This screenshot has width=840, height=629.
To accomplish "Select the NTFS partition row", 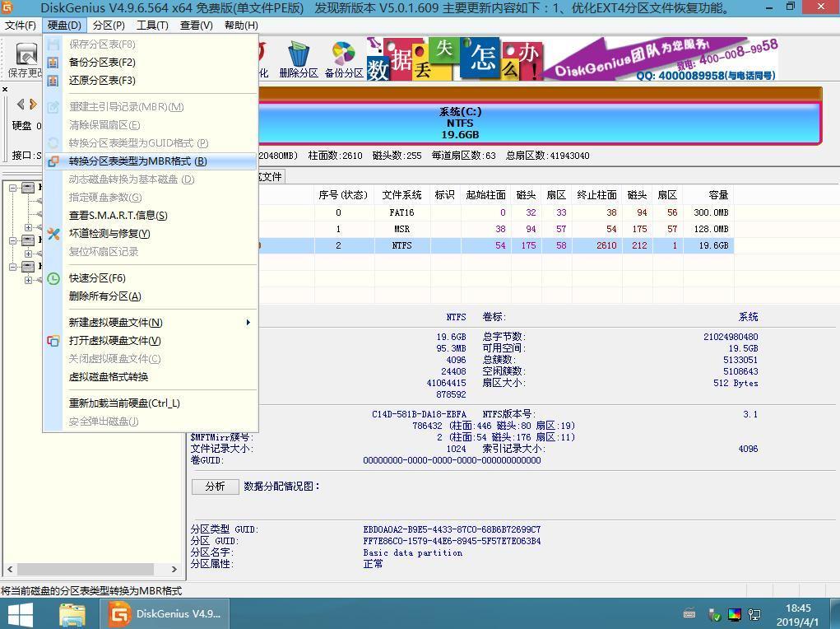I will click(x=496, y=245).
